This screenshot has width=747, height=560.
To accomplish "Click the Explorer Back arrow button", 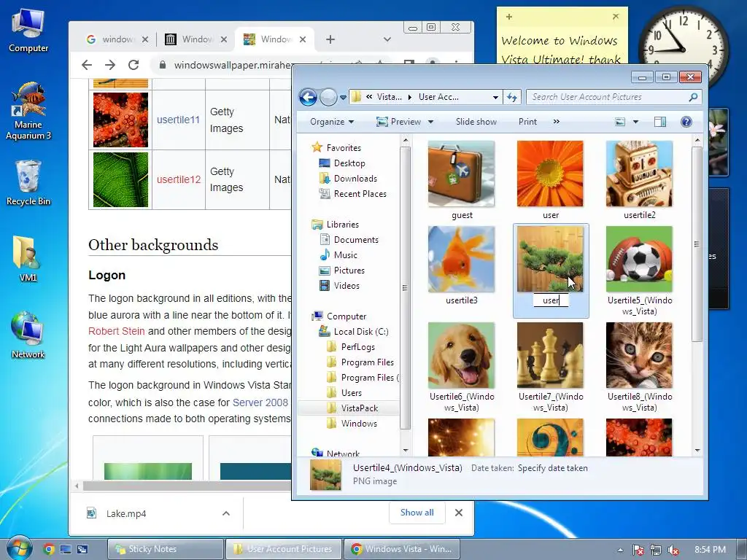I will point(309,97).
